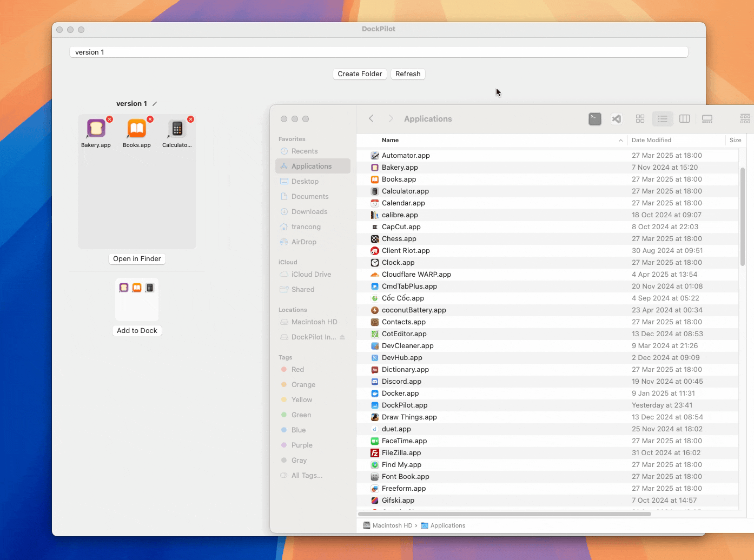Image resolution: width=754 pixels, height=560 pixels.
Task: Select the Purple tag in the sidebar
Action: (313, 445)
